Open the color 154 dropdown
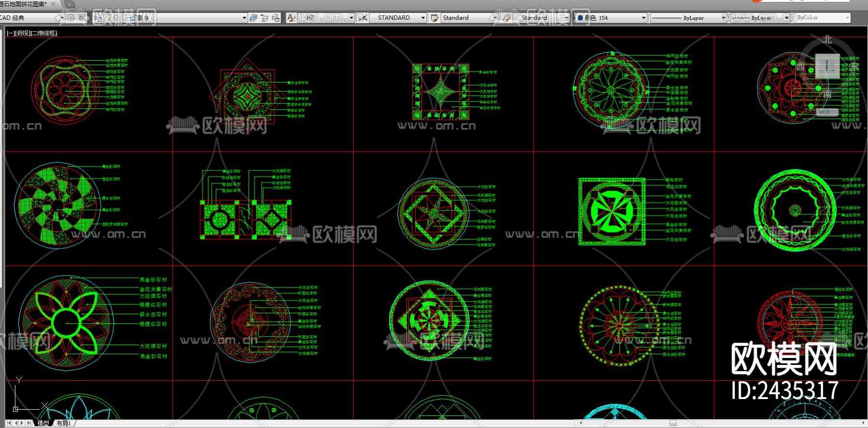Screen dimensions: 868x428 pos(643,18)
